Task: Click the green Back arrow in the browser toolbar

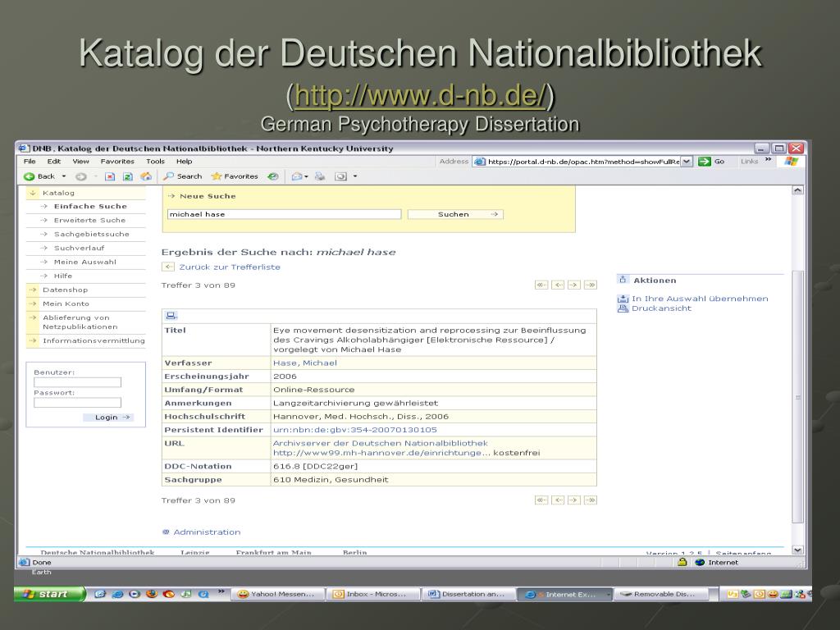Action: [30, 176]
